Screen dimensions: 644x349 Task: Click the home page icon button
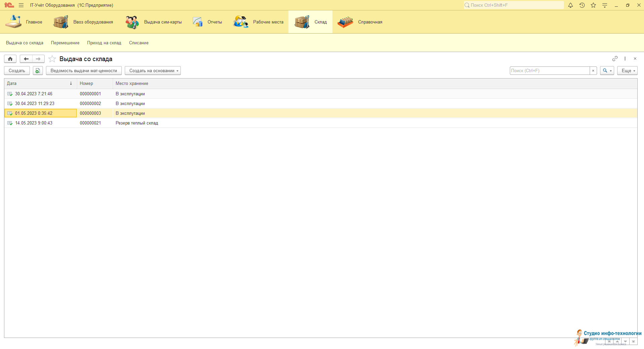pyautogui.click(x=10, y=59)
